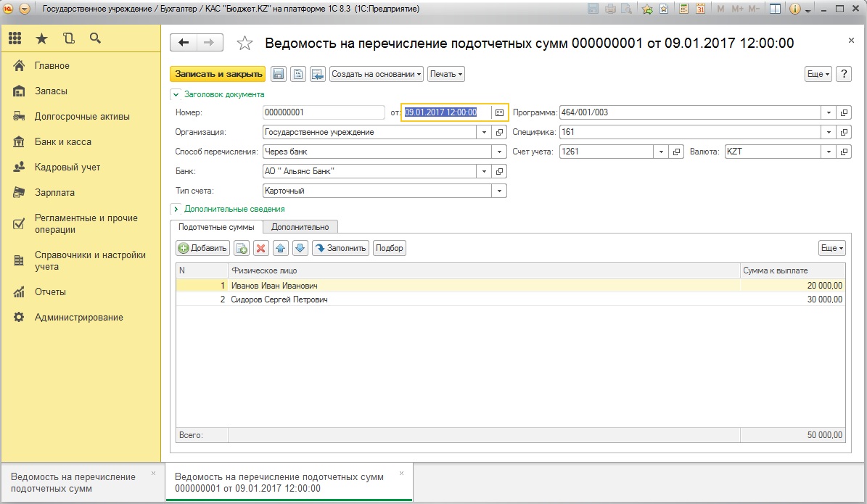Screen dimensions: 867x504
Task: Open the Кадровый учет section
Action: click(x=67, y=168)
